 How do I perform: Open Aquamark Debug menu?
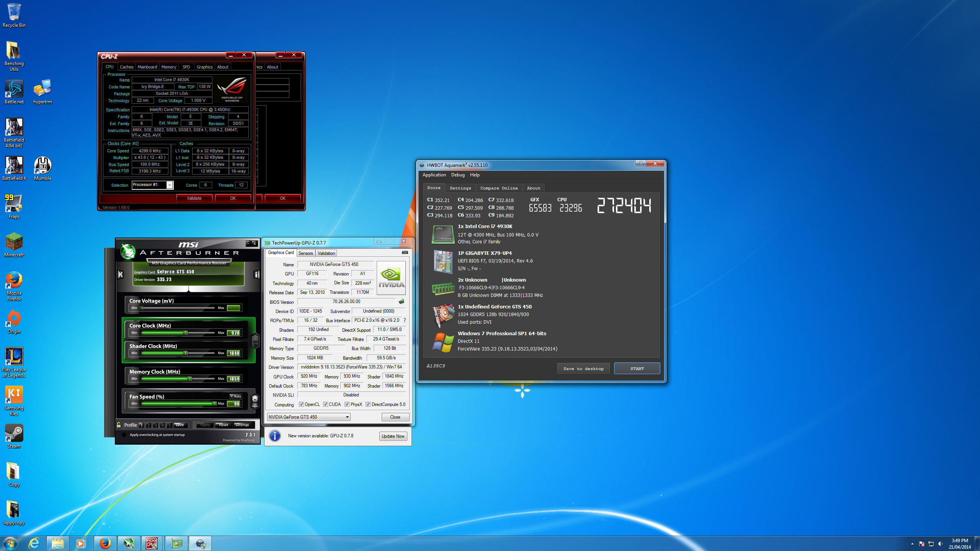[x=458, y=175]
